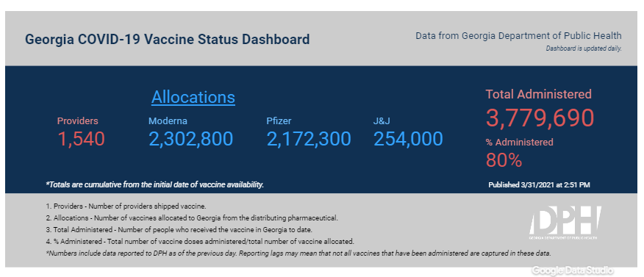Click the Pfizer allocation value 2,172,300
Screen dimensions: 644x277
coord(309,139)
